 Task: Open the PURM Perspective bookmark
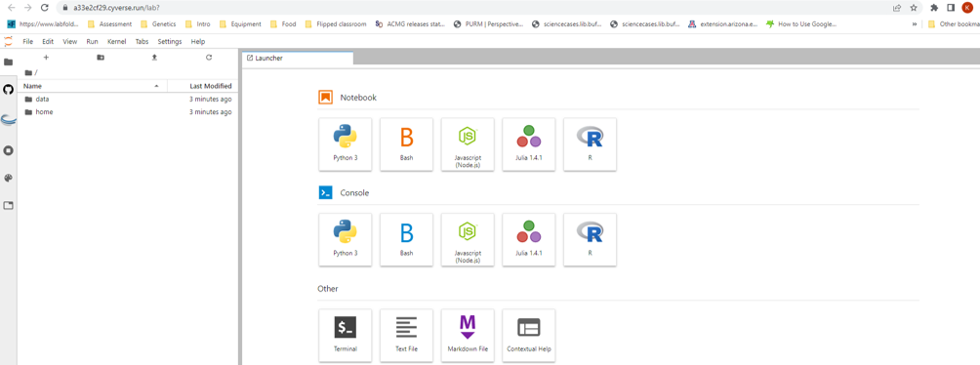(x=489, y=24)
